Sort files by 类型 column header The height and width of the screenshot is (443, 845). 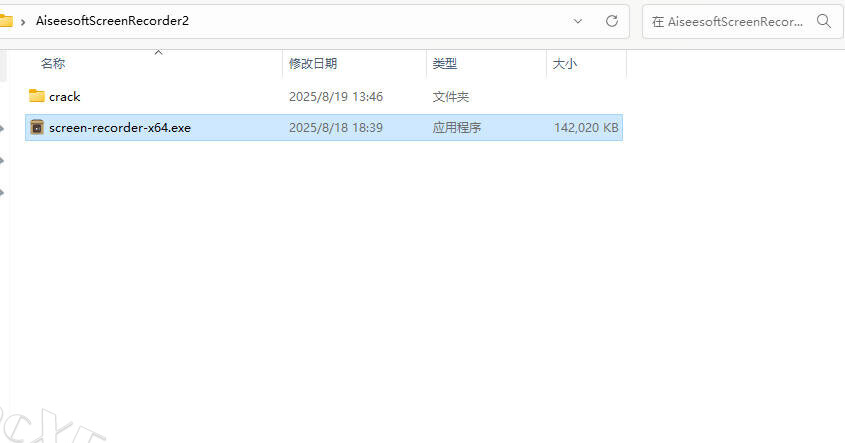tap(444, 64)
